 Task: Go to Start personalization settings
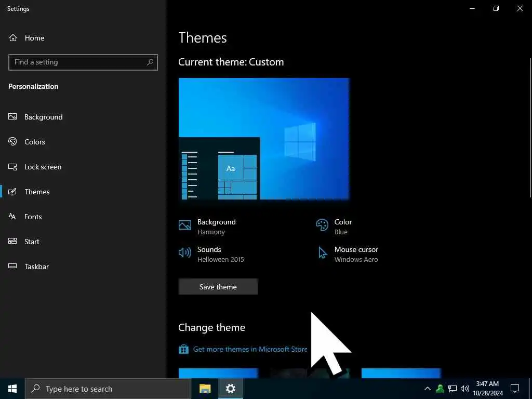click(32, 242)
